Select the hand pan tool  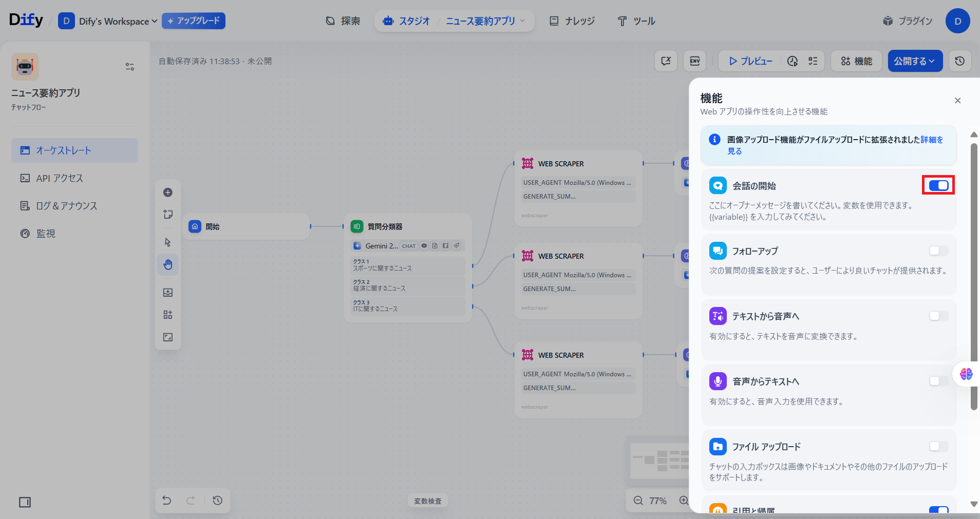(x=168, y=265)
